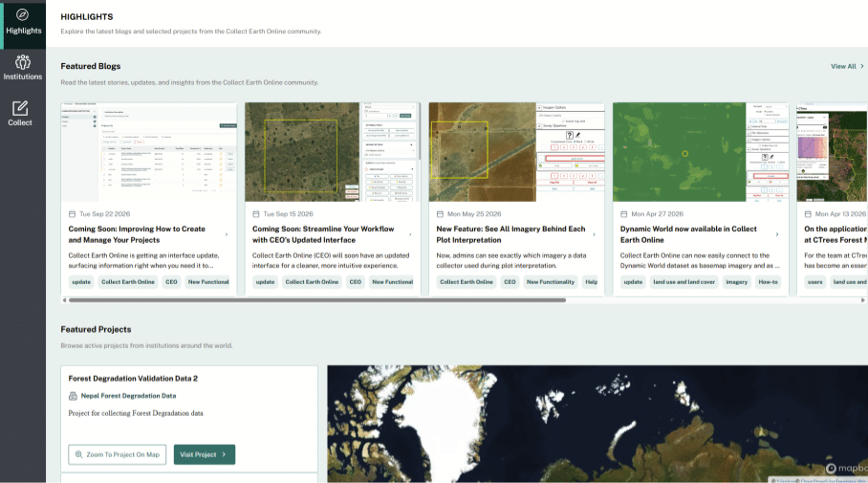Open Nepal Forest Degradation Data institution link

(x=128, y=396)
